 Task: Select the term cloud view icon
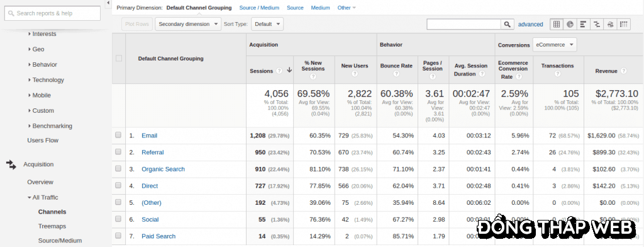pos(610,24)
